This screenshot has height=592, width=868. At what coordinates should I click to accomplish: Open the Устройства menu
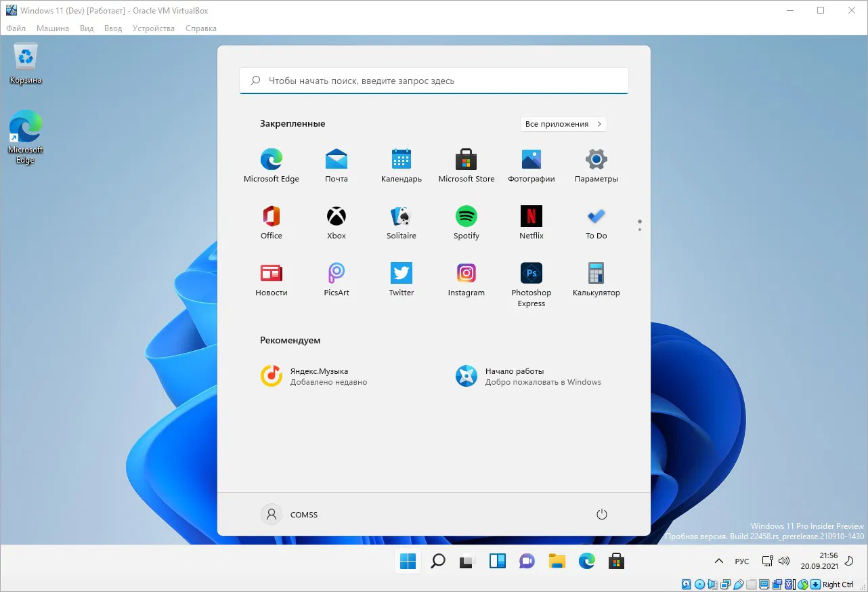tap(154, 28)
